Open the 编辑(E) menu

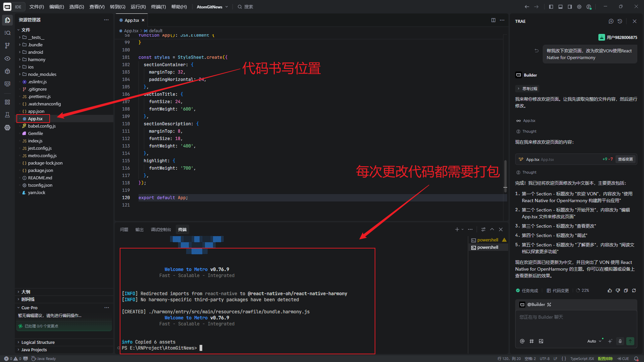(56, 7)
